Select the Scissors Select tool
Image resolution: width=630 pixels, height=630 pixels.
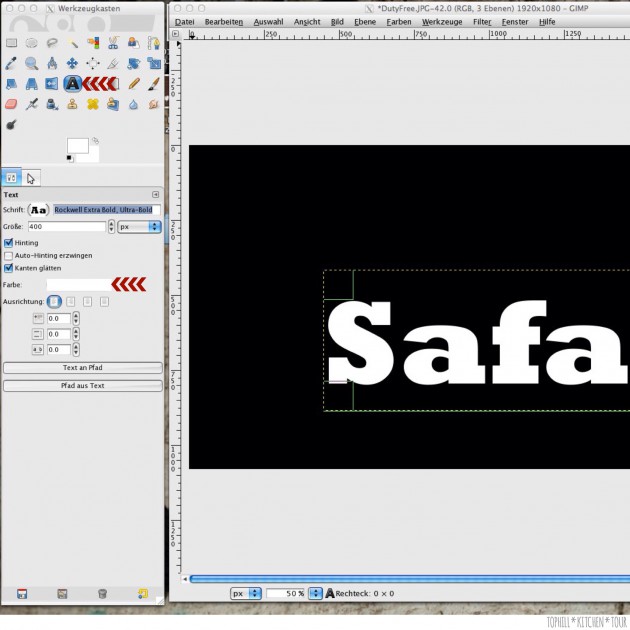point(113,43)
